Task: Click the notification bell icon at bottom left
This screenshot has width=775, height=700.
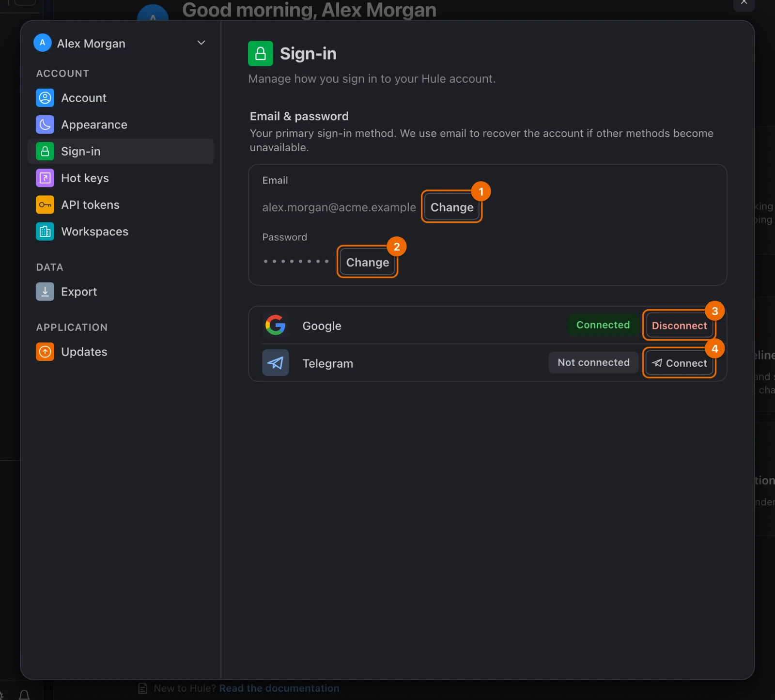Action: [24, 695]
